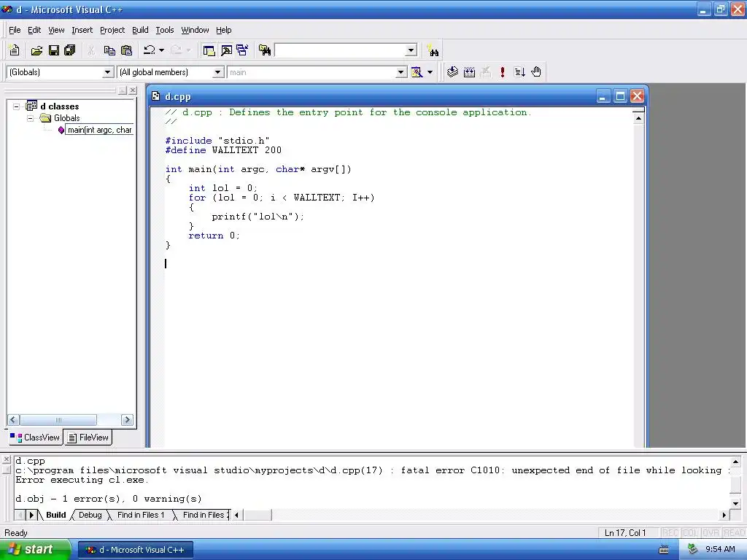
Task: Click the workspace scrollbar right arrow
Action: 127,419
